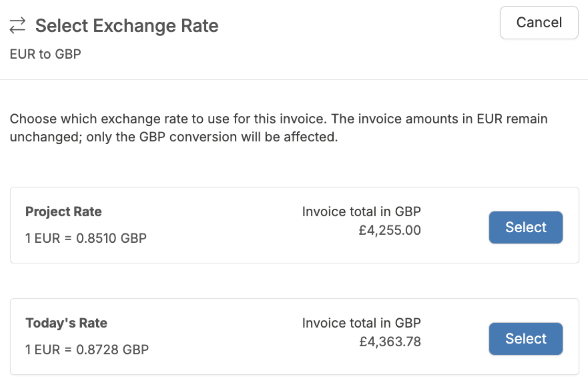Select Today's Rate option
The image size is (588, 380).
[525, 339]
